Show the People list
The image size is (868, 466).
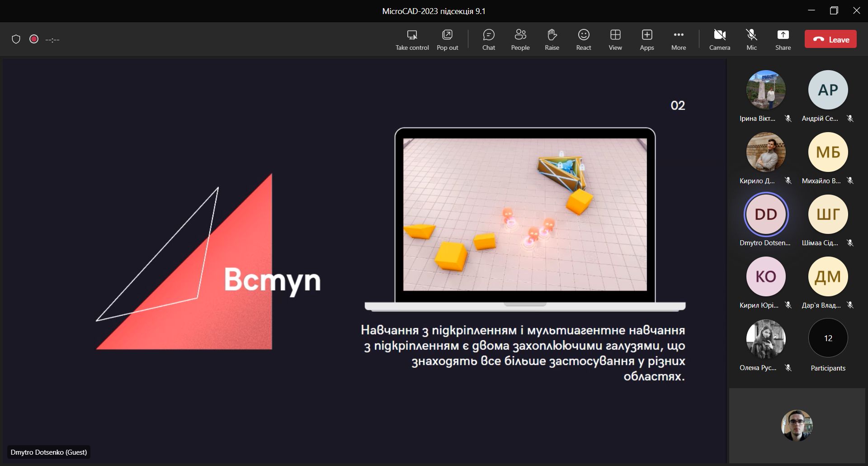(520, 39)
